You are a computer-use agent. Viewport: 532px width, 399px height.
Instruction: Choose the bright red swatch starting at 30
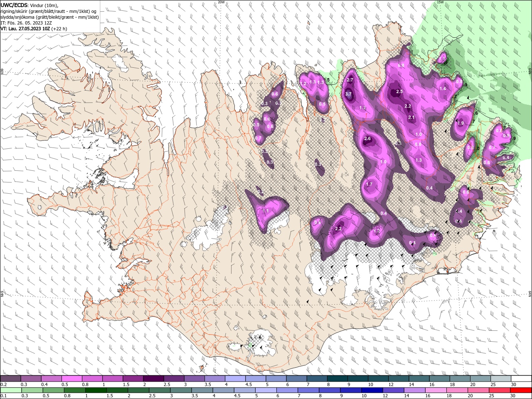(x=520, y=390)
